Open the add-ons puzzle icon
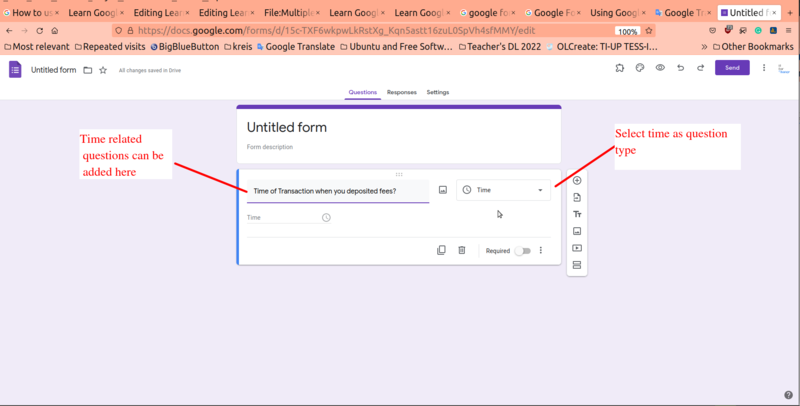The image size is (800, 406). [619, 68]
